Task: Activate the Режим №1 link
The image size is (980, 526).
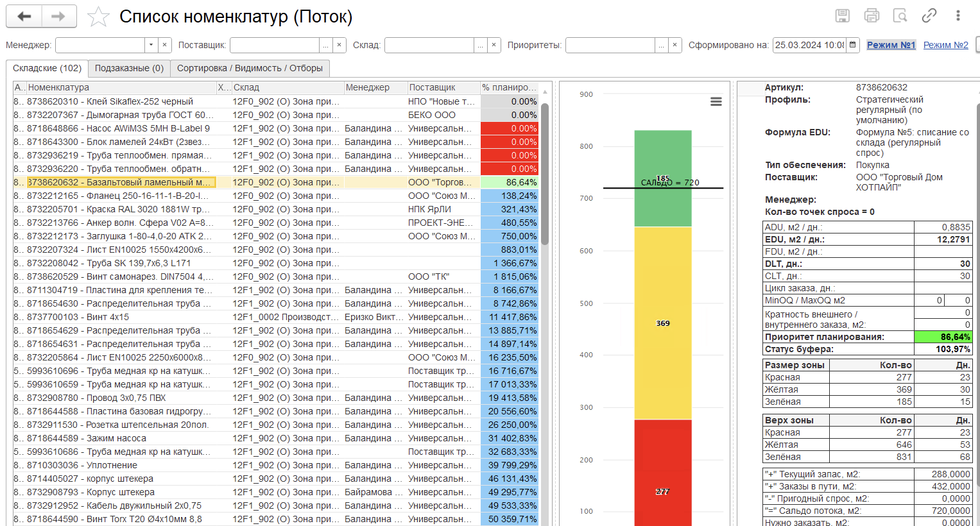Action: coord(891,45)
